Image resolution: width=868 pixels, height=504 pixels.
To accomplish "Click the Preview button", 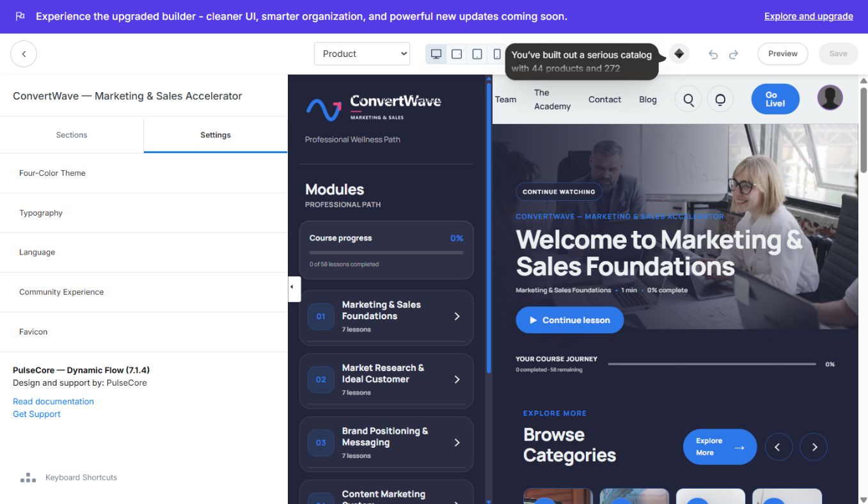I will coord(783,54).
